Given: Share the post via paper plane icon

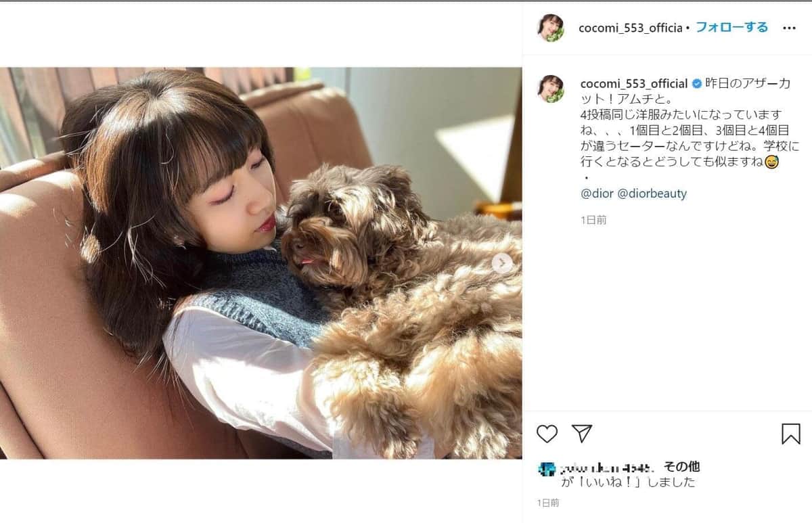Looking at the screenshot, I should click(582, 434).
